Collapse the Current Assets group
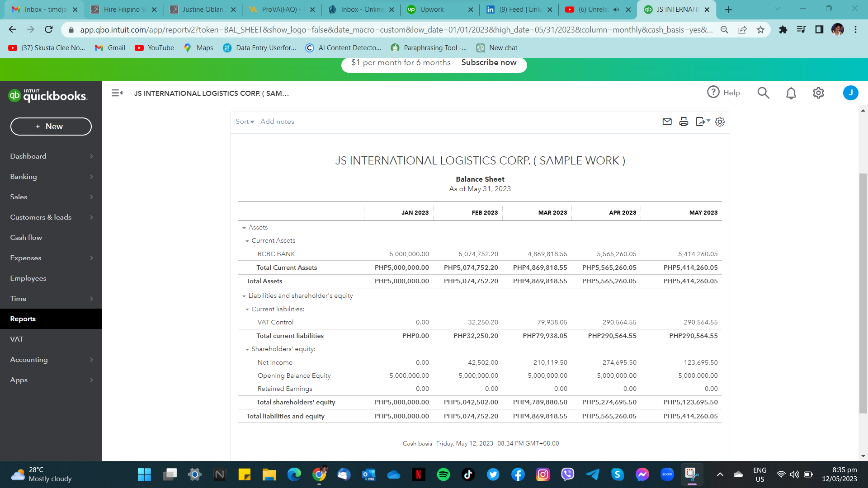Screen dimensions: 868x488 point(247,241)
